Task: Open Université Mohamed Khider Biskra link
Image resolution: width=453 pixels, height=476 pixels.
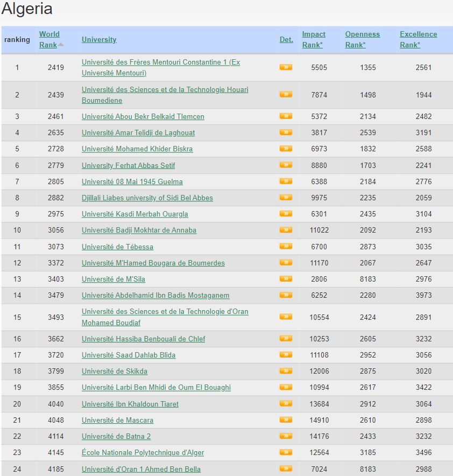Action: click(x=137, y=149)
